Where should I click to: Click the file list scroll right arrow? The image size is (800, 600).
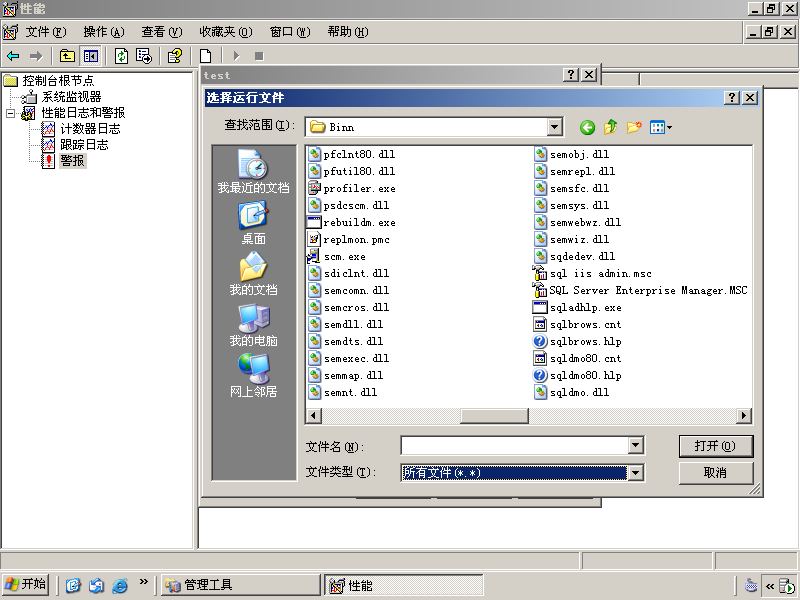pos(744,416)
